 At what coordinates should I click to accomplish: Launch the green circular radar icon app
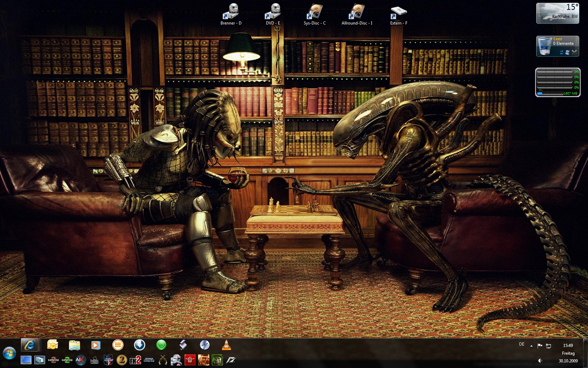point(161,345)
